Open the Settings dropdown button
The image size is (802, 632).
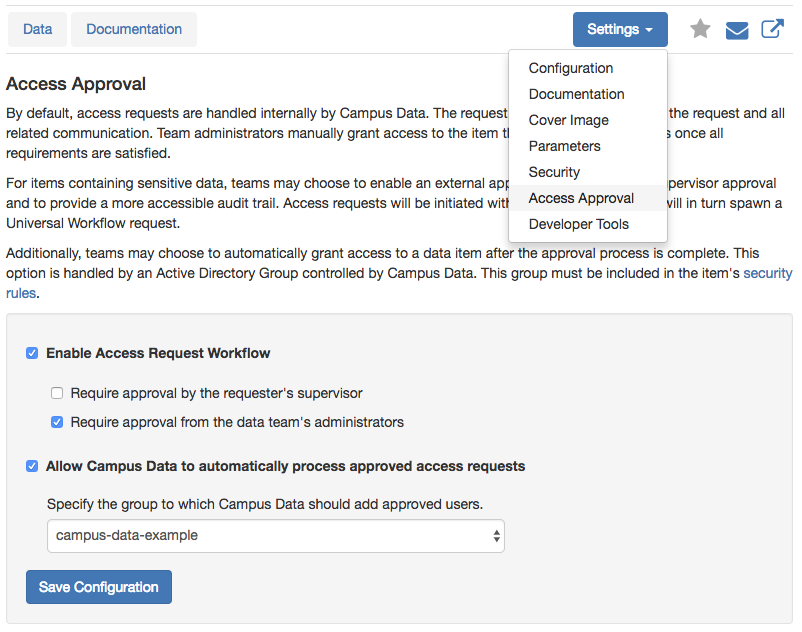tap(620, 30)
